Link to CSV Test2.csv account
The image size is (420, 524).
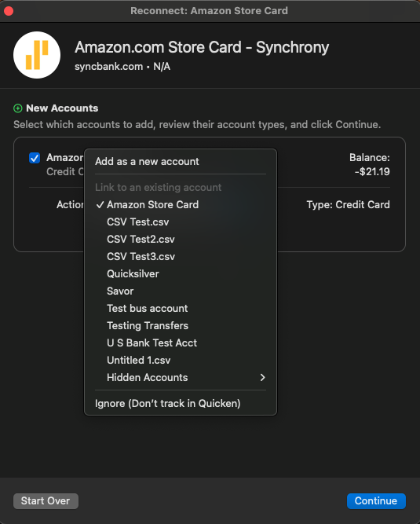(181, 240)
